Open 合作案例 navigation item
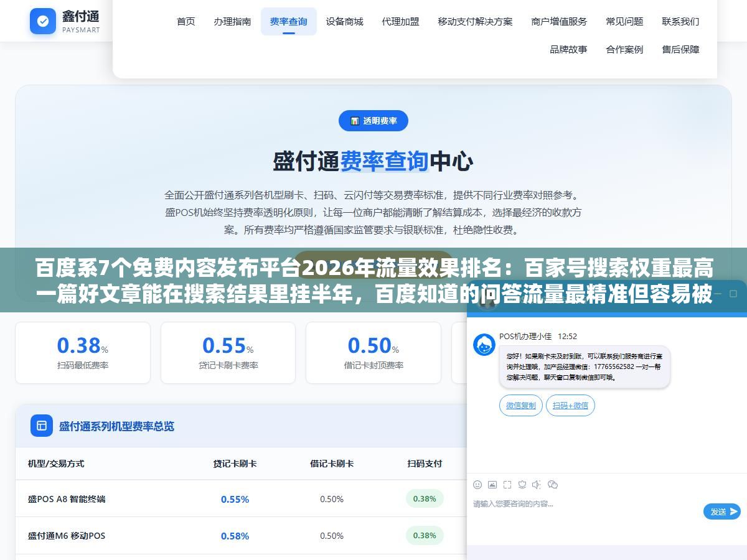The height and width of the screenshot is (560, 747). [x=625, y=49]
